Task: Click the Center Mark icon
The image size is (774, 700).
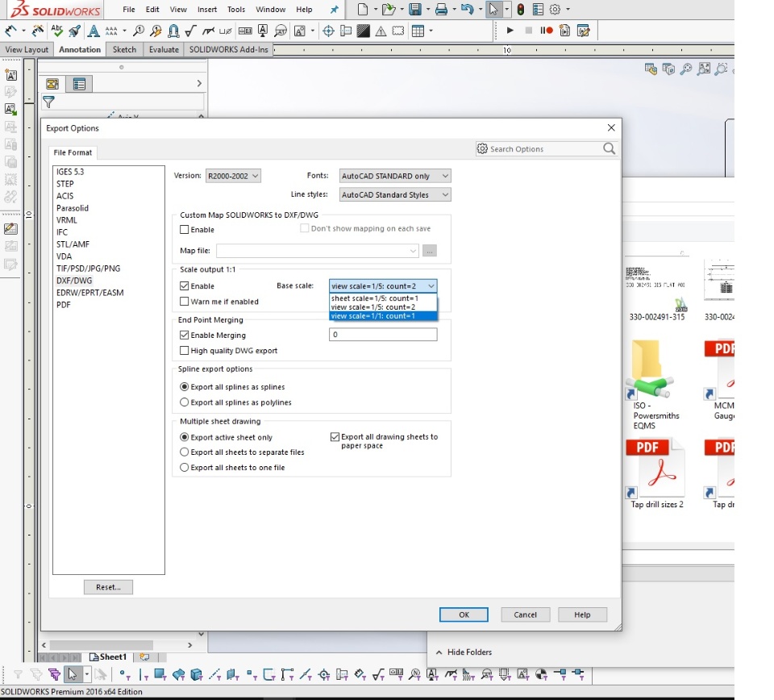Action: (328, 31)
